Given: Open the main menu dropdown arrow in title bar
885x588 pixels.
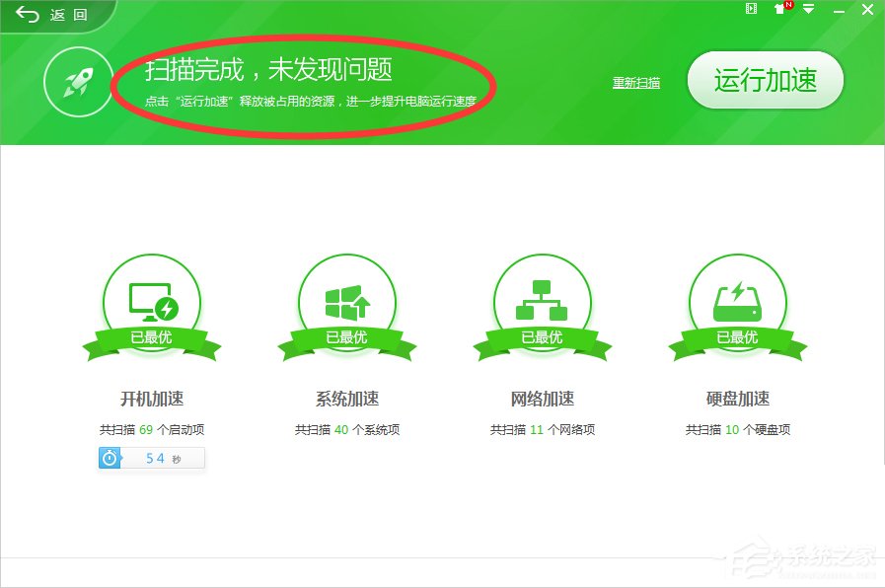Looking at the screenshot, I should [x=809, y=10].
